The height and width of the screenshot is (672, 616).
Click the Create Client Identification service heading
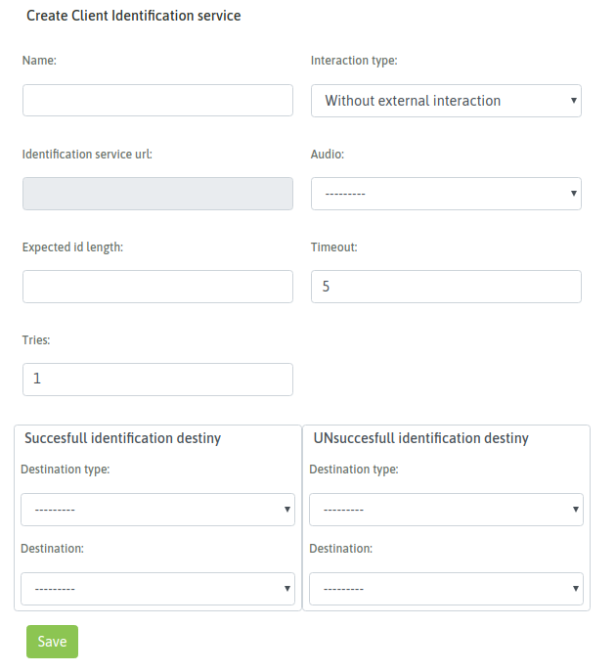coord(134,16)
